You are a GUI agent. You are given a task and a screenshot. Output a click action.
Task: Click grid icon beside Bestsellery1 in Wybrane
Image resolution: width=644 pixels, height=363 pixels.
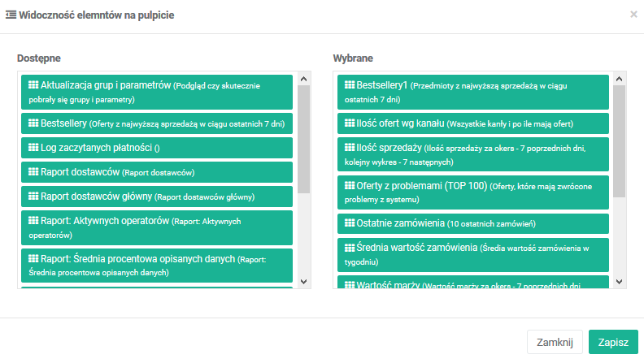(x=350, y=85)
